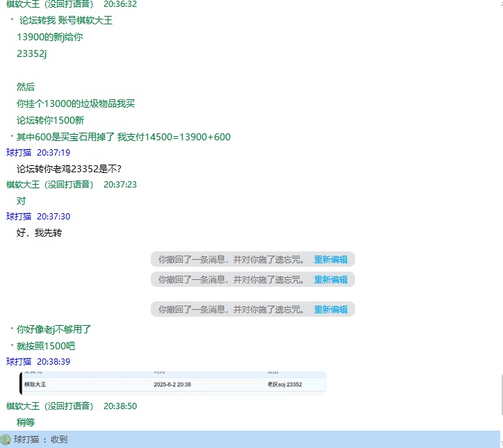Select the message 稍等
The height and width of the screenshot is (448, 503).
tap(26, 422)
